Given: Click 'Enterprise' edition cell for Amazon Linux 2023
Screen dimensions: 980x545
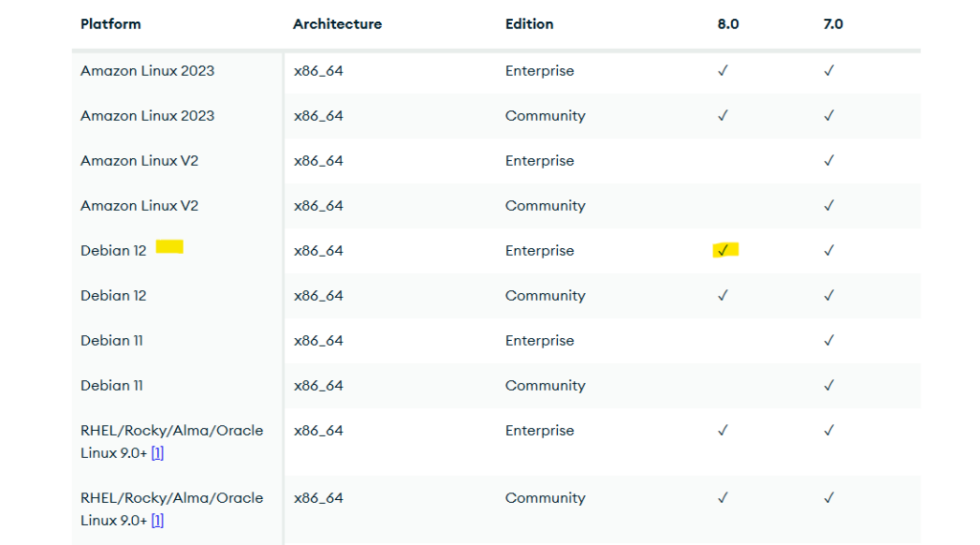Looking at the screenshot, I should click(540, 71).
